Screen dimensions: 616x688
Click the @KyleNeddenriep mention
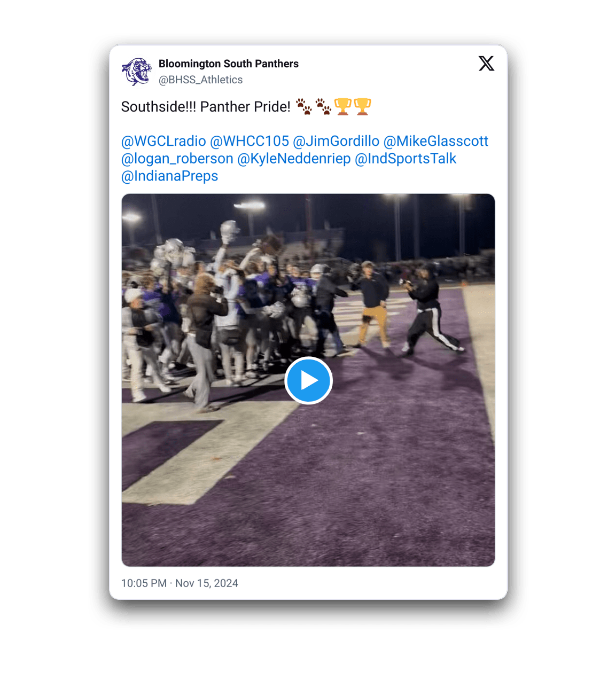[294, 159]
